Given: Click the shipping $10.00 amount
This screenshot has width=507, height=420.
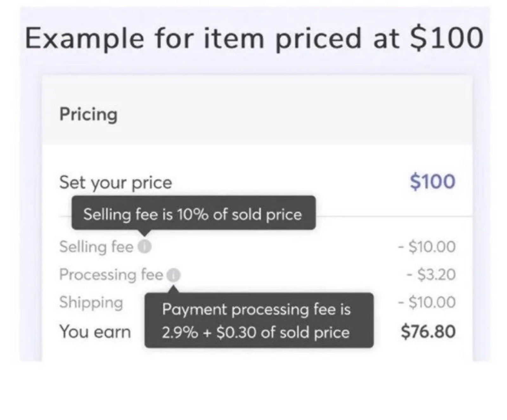Looking at the screenshot, I should 427,302.
